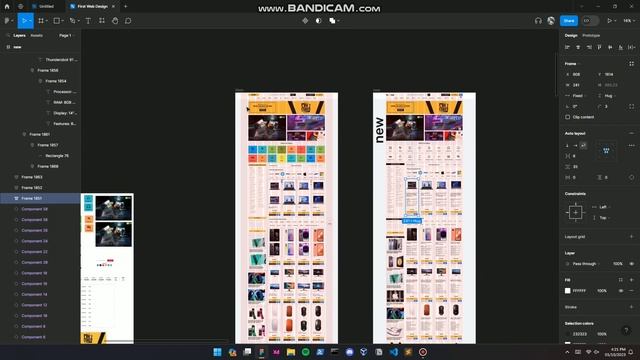Click the Align vertical centers icon
The height and width of the screenshot is (360, 640).
coord(610,47)
